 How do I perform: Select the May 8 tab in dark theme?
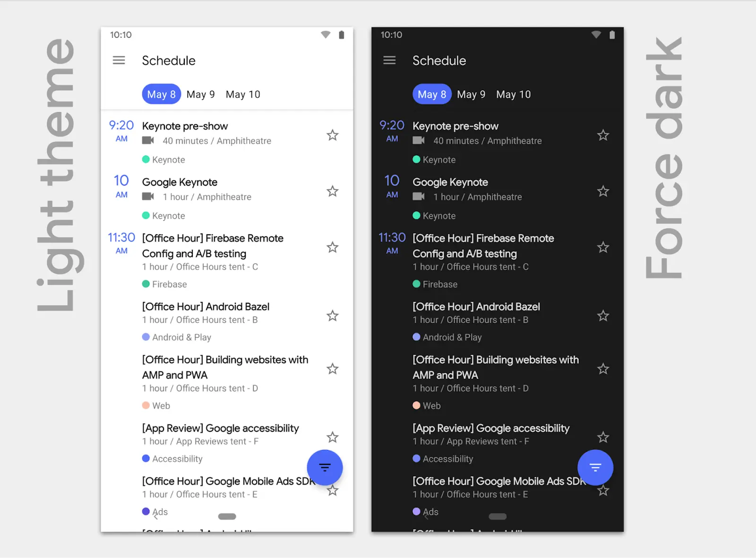[x=431, y=94]
